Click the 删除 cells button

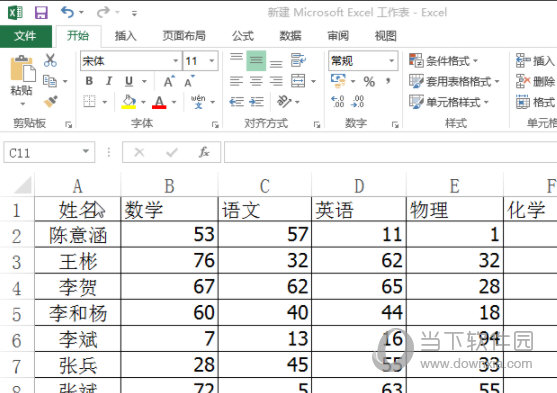click(535, 81)
